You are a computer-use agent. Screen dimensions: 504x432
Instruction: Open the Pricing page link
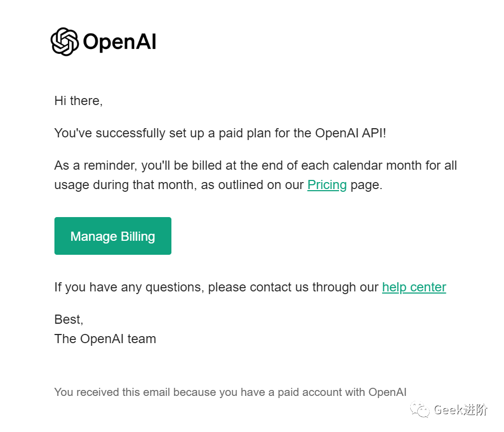click(327, 185)
